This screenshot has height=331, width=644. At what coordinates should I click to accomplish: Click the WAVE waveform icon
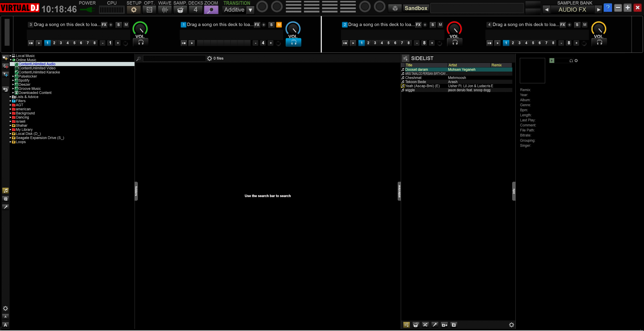click(165, 10)
